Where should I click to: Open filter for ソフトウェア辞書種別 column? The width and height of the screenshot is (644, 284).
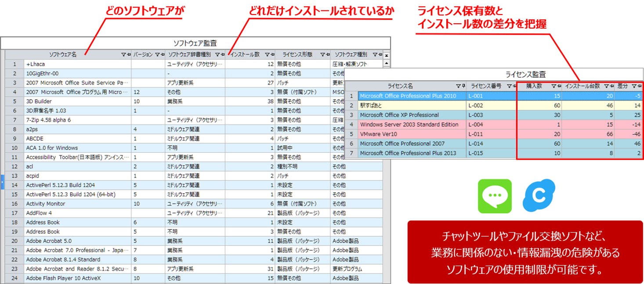(x=217, y=55)
